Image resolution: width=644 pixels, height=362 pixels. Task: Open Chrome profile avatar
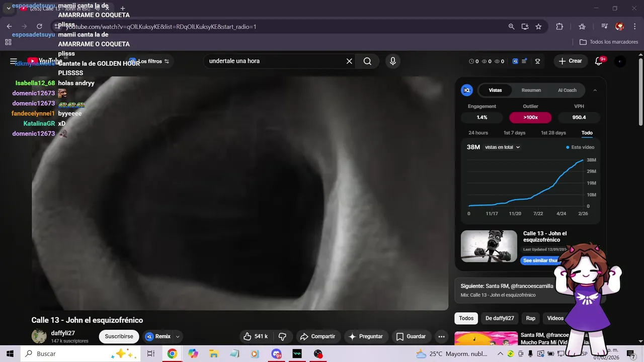coord(620,27)
